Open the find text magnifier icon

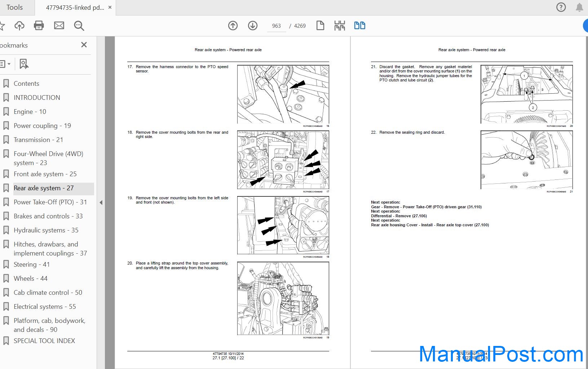pos(79,26)
